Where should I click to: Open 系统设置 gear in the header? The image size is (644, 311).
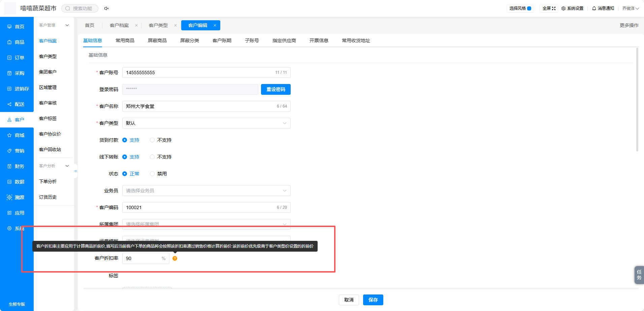click(x=572, y=8)
